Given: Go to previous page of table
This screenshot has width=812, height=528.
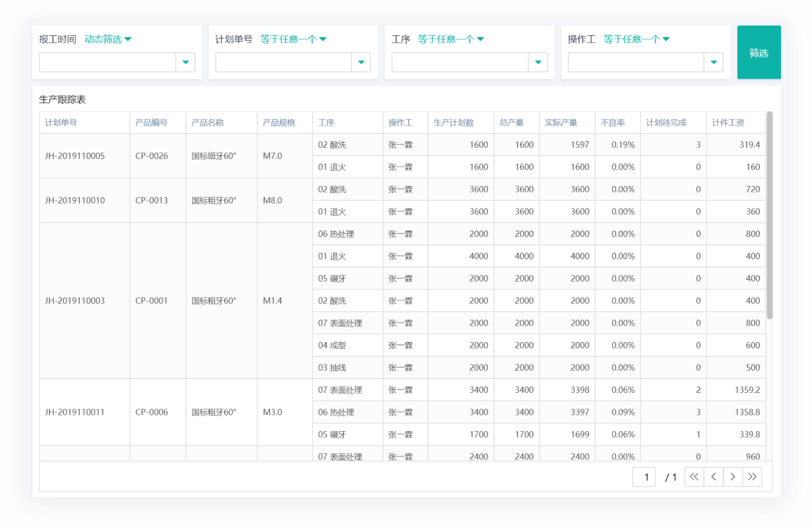Looking at the screenshot, I should click(713, 477).
